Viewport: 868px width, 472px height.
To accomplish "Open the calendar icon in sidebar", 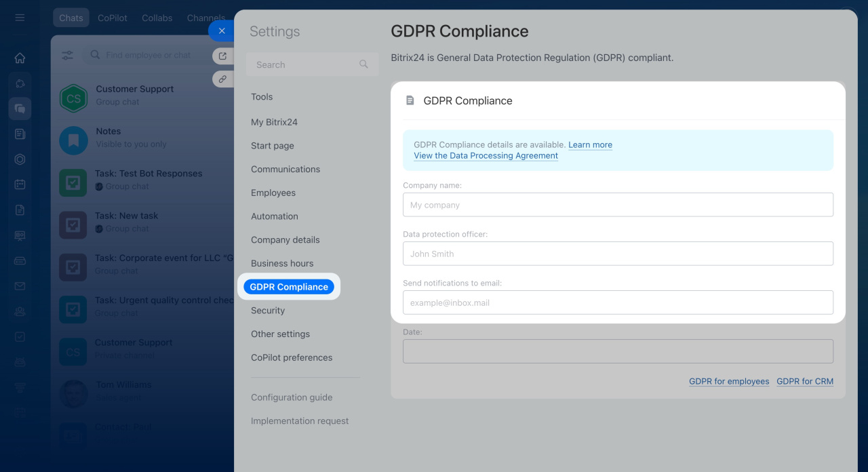I will (20, 184).
